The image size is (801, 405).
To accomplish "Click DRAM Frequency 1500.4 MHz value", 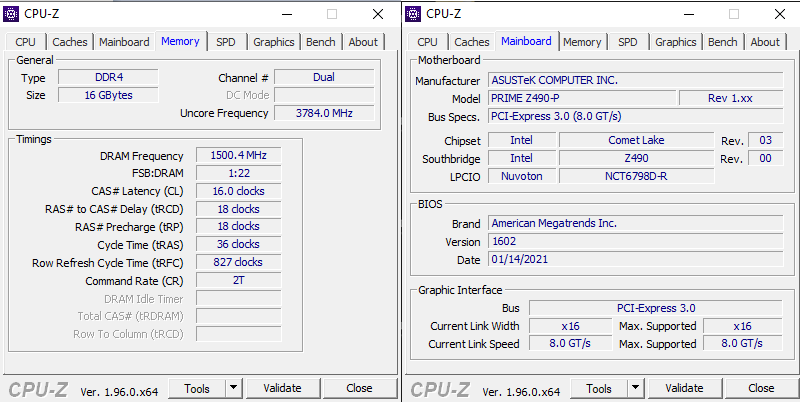I will [x=239, y=155].
